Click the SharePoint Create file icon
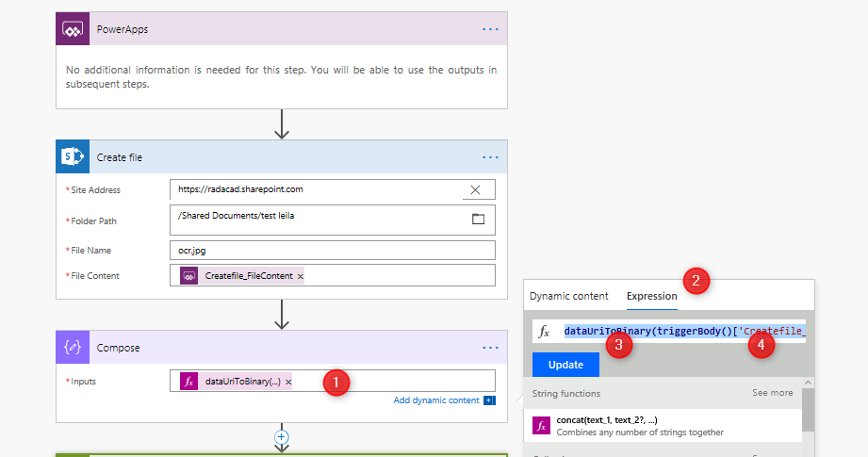Viewport: 868px width, 457px height. click(x=73, y=157)
